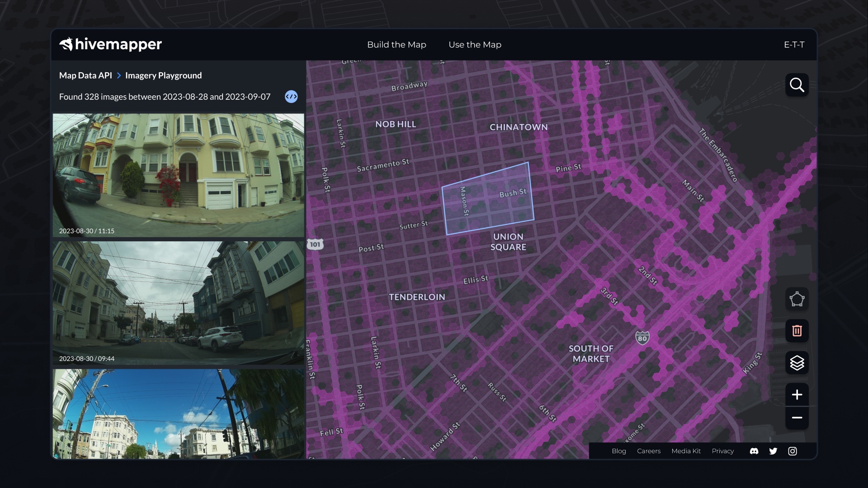This screenshot has height=488, width=868.
Task: Show API code snippet icon
Action: [291, 97]
